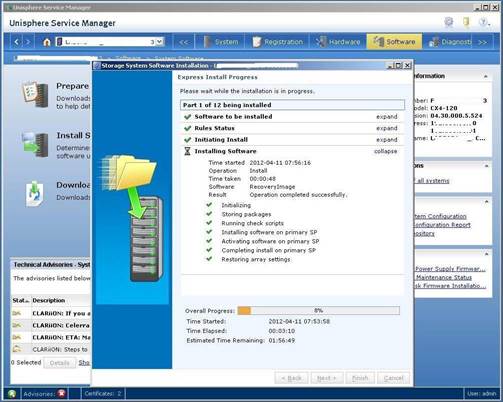Click the red Advisories alert icon

click(62, 394)
